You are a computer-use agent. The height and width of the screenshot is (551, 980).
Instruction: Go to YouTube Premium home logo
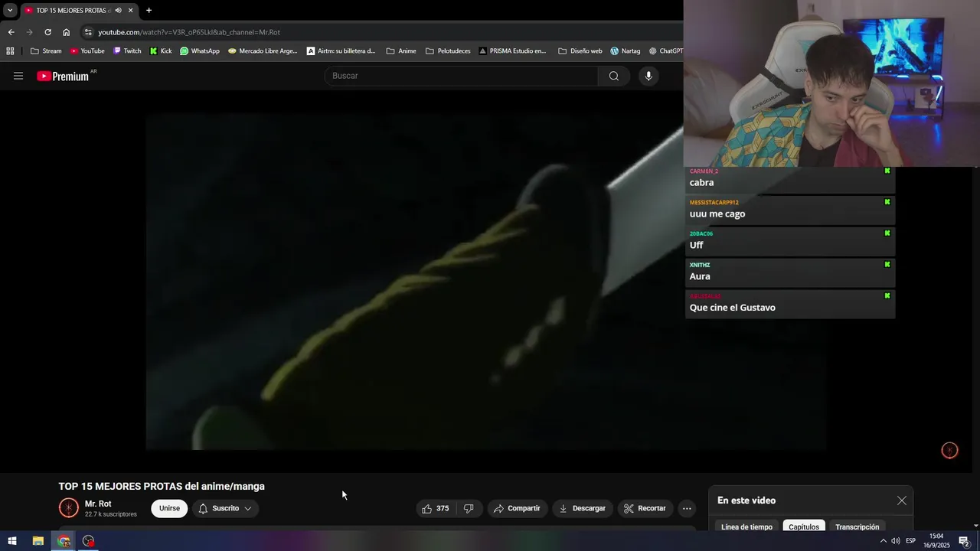(x=64, y=76)
